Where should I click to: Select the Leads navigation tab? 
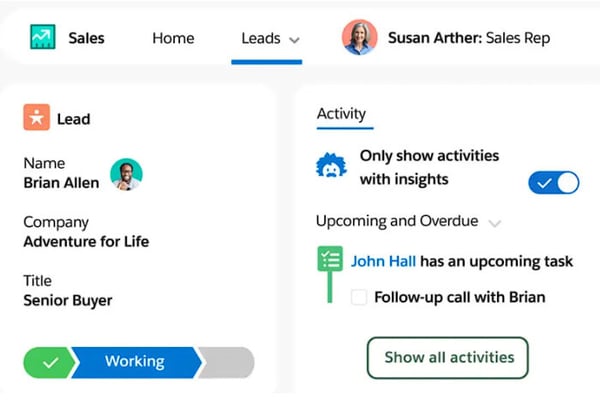pos(261,39)
